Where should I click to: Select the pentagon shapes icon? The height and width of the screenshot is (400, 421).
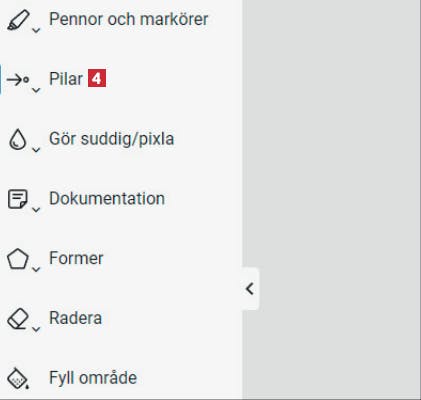pyautogui.click(x=18, y=259)
